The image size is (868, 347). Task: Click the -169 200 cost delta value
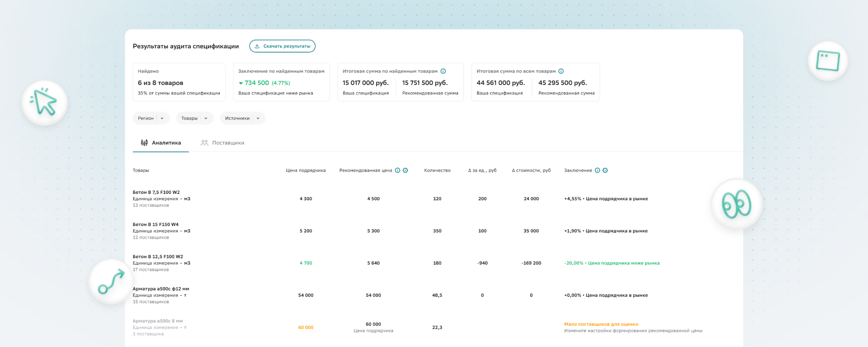pyautogui.click(x=531, y=263)
